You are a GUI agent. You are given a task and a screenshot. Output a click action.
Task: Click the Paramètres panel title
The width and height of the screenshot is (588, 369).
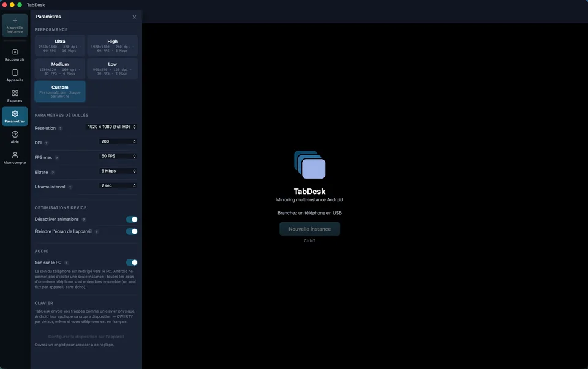coord(48,17)
